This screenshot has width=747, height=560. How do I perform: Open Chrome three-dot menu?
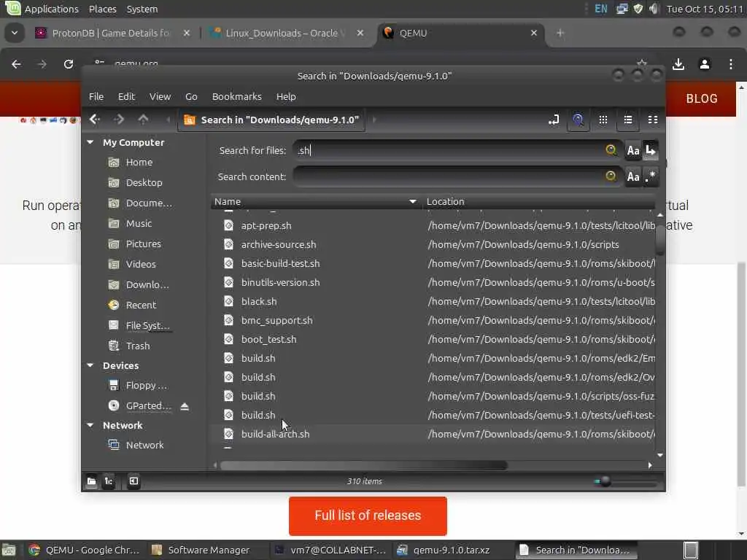(x=731, y=64)
